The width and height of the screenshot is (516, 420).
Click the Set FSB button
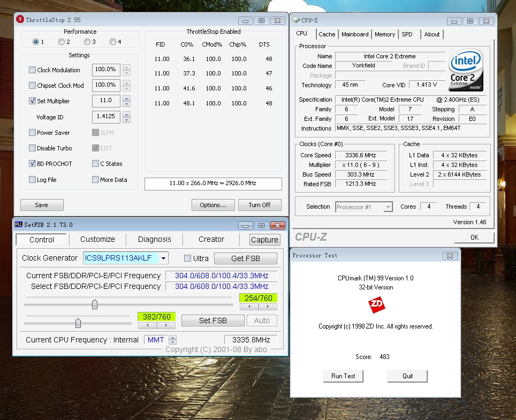coord(213,320)
